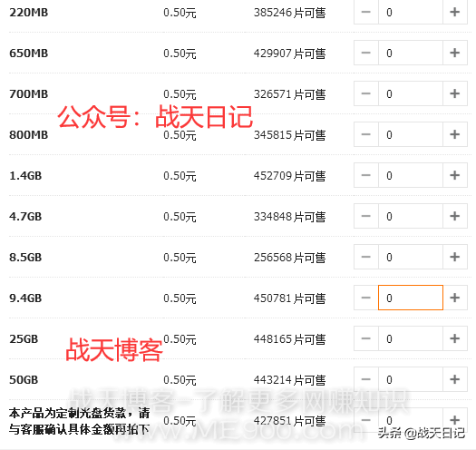Click the 334848片可售 stock text
476x450 pixels.
click(289, 216)
